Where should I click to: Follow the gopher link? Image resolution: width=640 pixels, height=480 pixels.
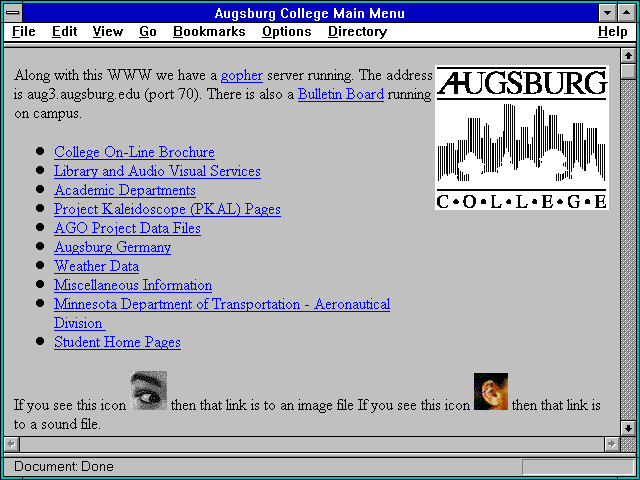tap(242, 76)
